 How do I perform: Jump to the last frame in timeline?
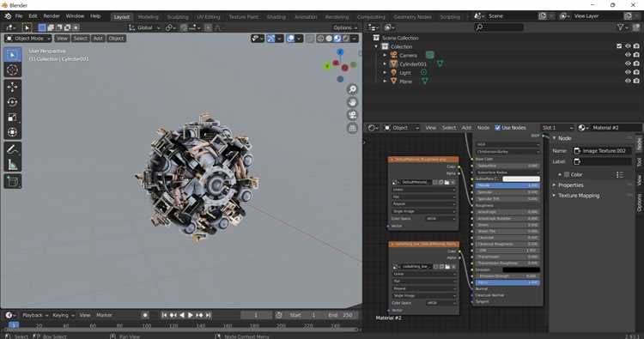(209, 315)
